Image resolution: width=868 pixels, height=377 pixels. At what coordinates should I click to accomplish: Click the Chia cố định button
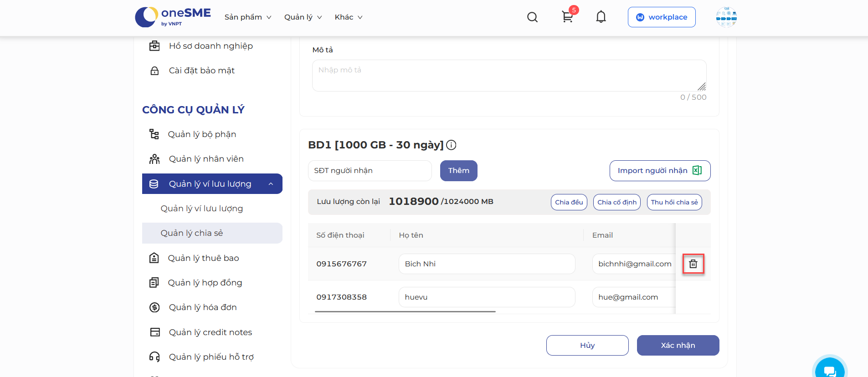[617, 202]
